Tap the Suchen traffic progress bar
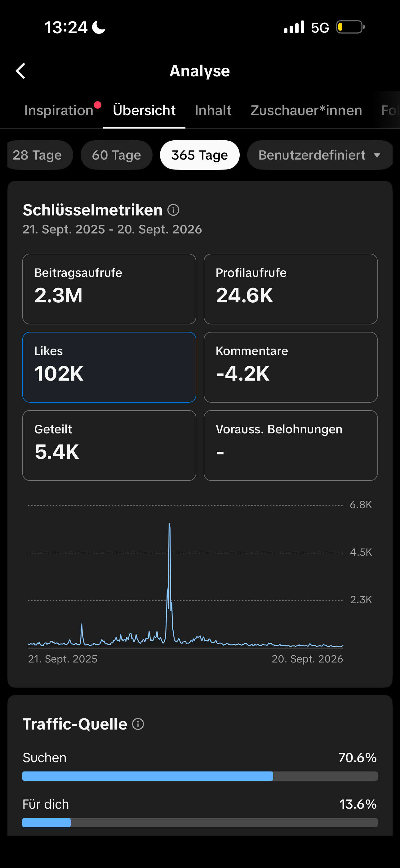 click(x=200, y=776)
